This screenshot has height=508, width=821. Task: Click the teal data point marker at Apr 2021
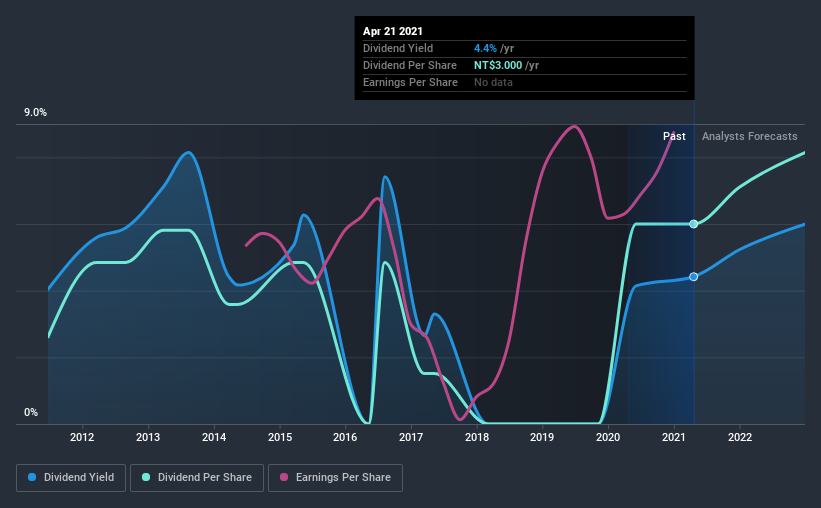coord(693,224)
